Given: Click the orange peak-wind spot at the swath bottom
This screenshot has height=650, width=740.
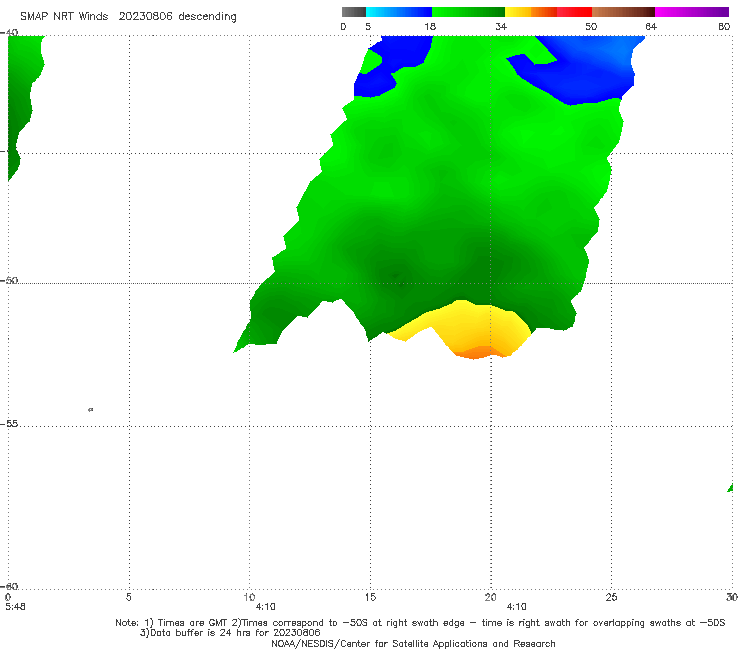Looking at the screenshot, I should click(476, 353).
